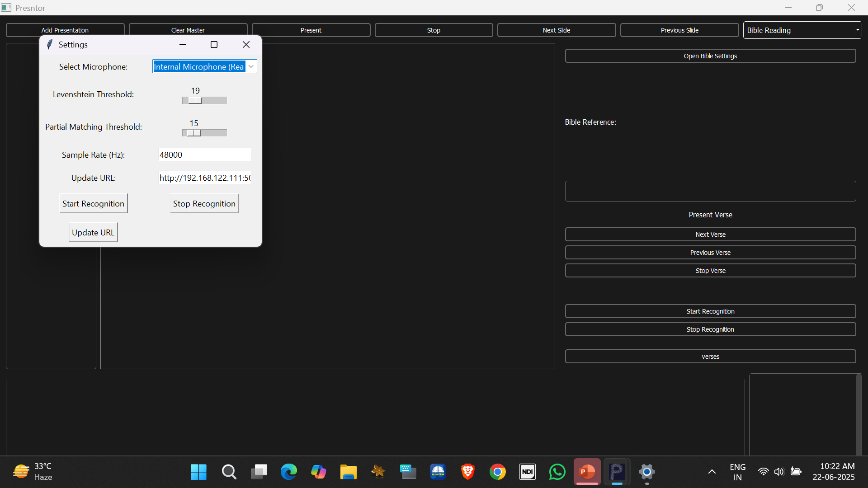
Task: Open WhatsApp from the taskbar
Action: coord(557,472)
